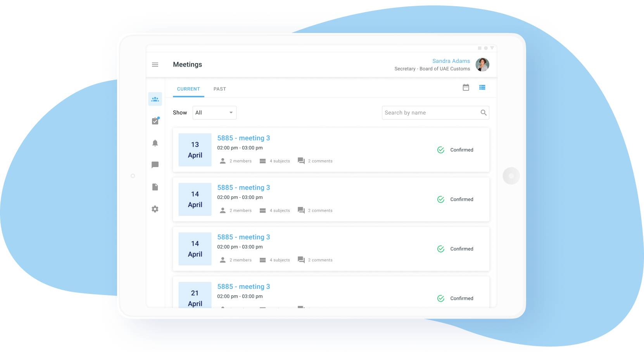Open the Sandra Adams profile link
Image resolution: width=644 pixels, height=352 pixels.
pos(451,61)
